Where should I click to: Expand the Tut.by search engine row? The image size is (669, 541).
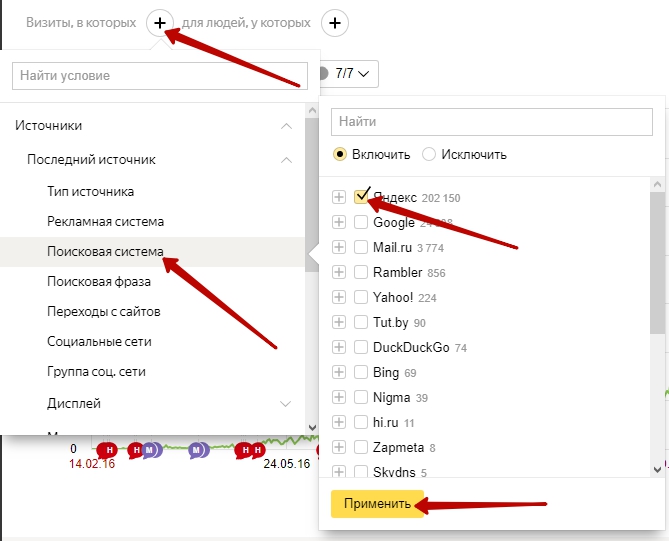[339, 322]
